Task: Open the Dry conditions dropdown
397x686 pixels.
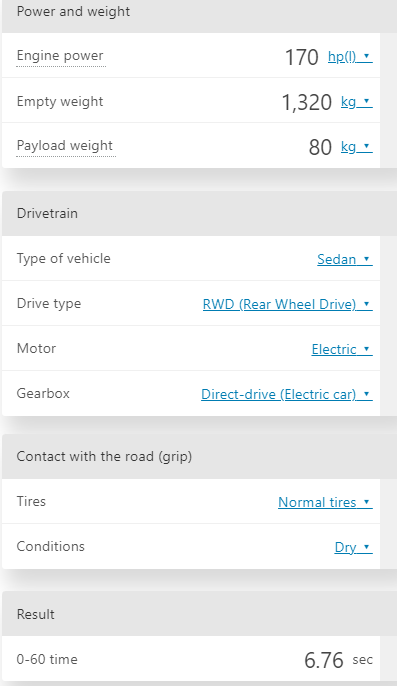Action: [x=354, y=547]
